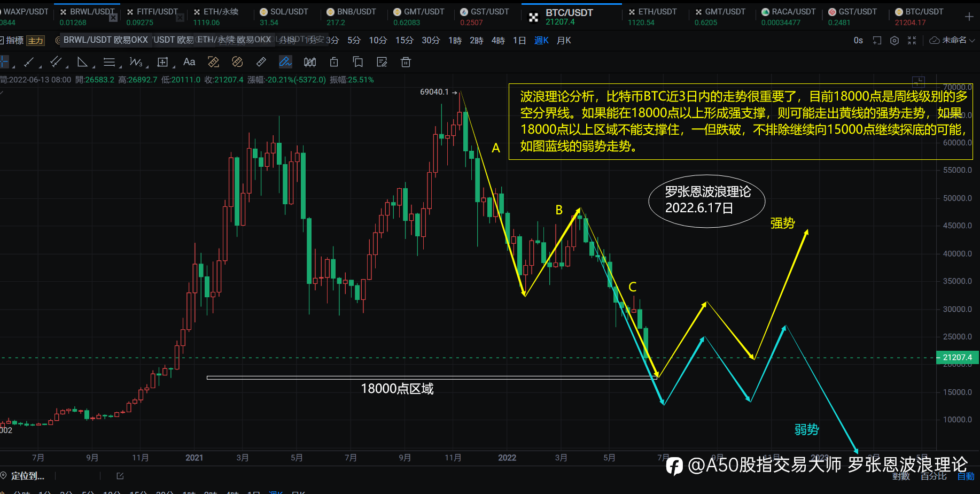
Task: Select the crosshair cursor tool
Action: 4,62
